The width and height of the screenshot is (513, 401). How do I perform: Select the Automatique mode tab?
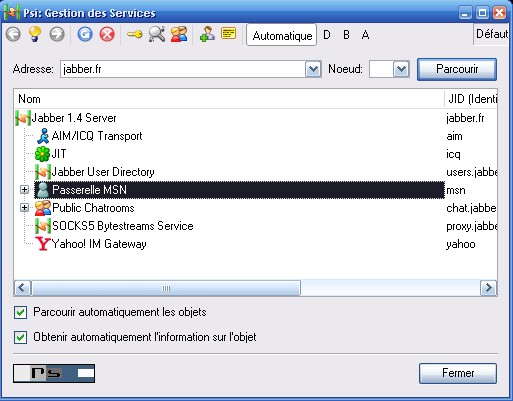(x=282, y=35)
